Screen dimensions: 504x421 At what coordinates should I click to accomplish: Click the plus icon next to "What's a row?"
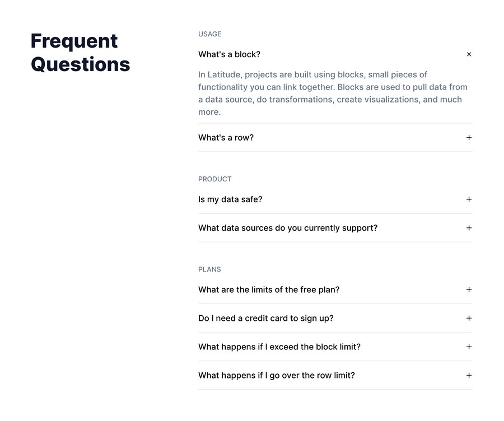pyautogui.click(x=469, y=138)
